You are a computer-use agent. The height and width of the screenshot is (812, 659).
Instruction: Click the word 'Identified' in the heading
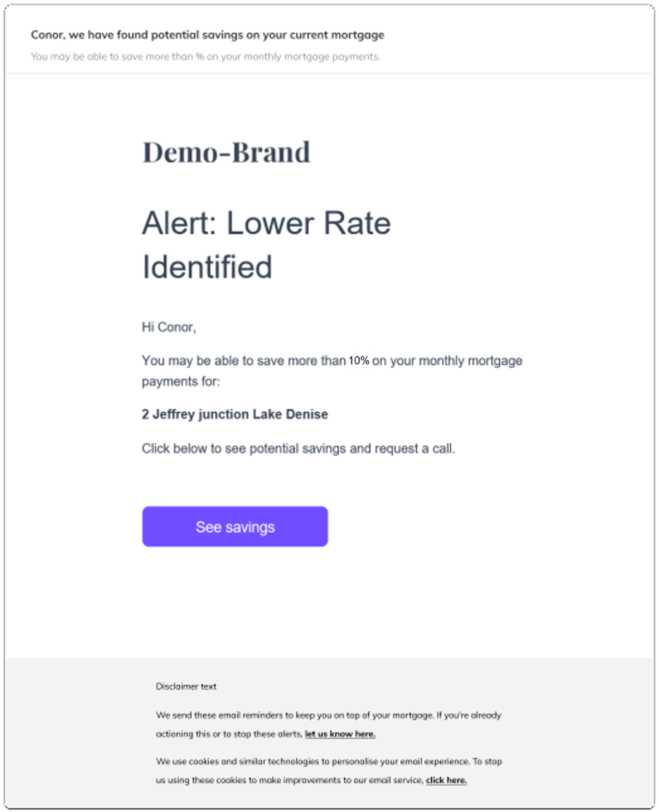pos(207,267)
